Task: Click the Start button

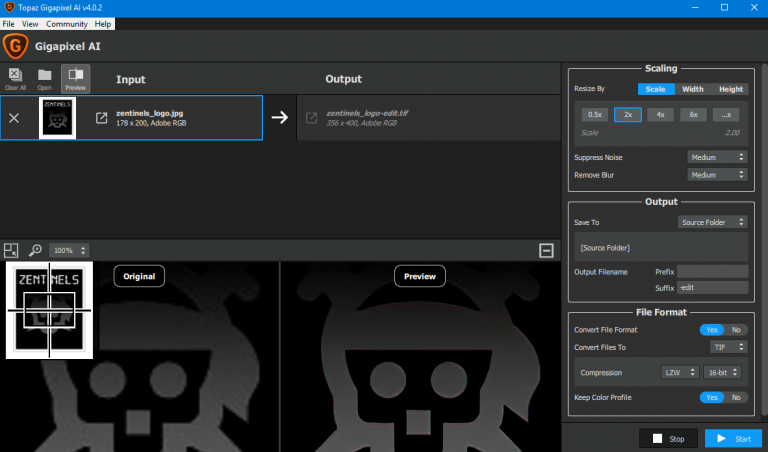Action: click(x=733, y=439)
